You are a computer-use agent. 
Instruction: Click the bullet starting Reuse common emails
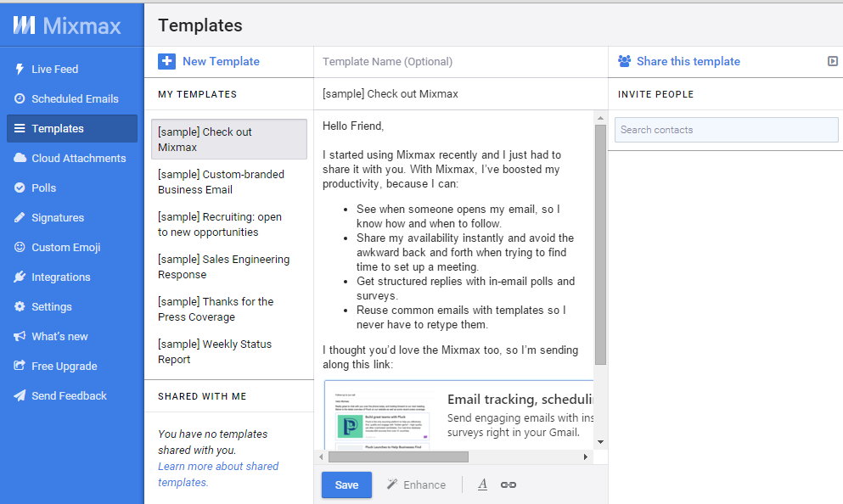[x=461, y=317]
